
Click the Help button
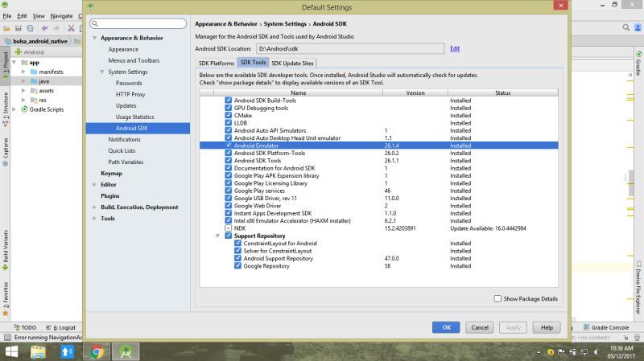click(547, 327)
